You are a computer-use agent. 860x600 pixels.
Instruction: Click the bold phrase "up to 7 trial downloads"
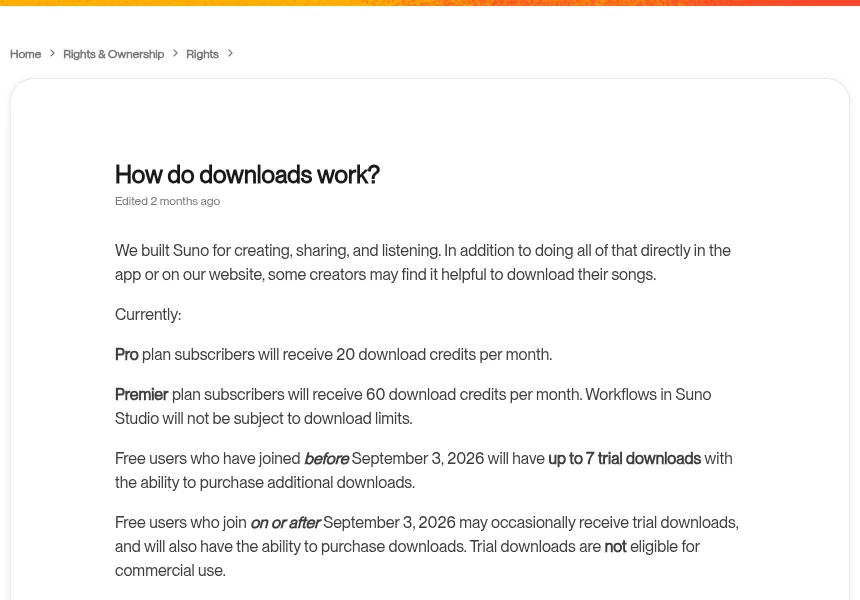point(625,459)
